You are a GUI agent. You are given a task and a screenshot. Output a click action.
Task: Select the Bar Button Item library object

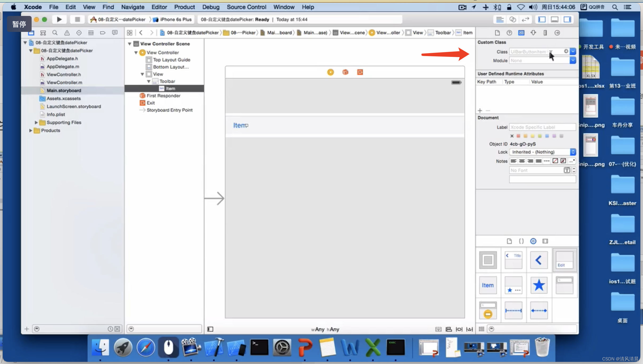coord(488,285)
